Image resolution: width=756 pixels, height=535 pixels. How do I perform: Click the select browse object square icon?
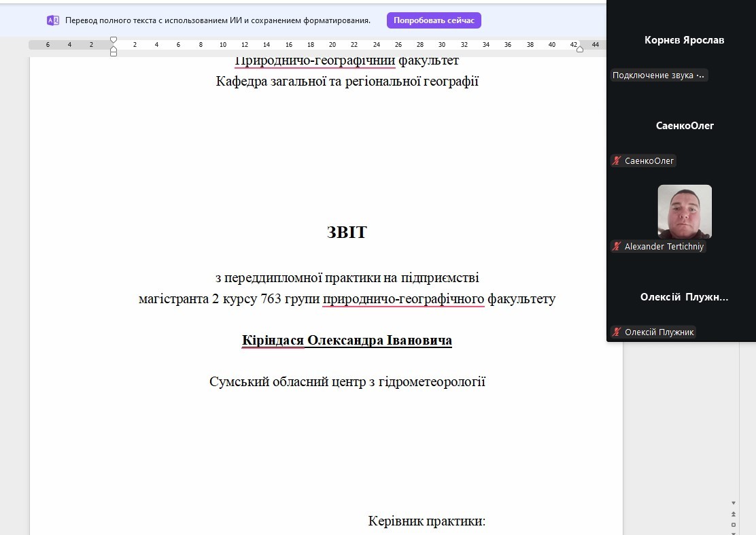[x=734, y=524]
